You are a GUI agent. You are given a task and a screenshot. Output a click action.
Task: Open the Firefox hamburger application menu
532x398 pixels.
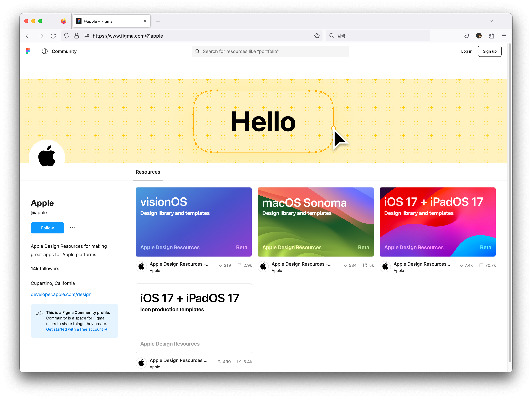coord(504,36)
